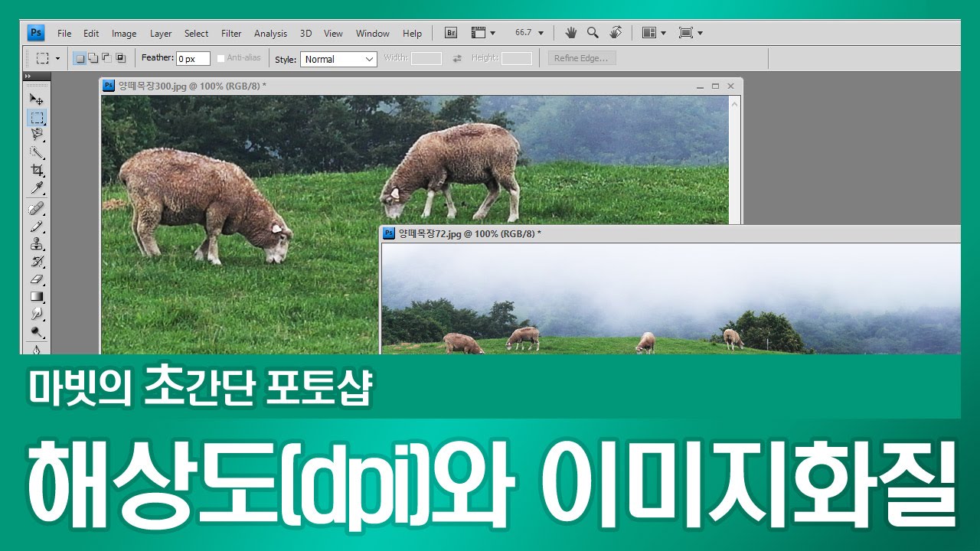Open the Filter menu

(x=231, y=34)
